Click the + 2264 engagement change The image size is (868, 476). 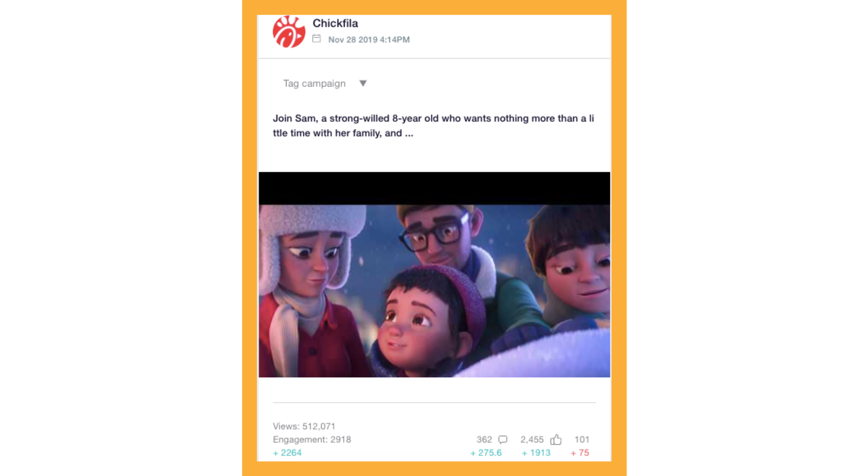(287, 453)
